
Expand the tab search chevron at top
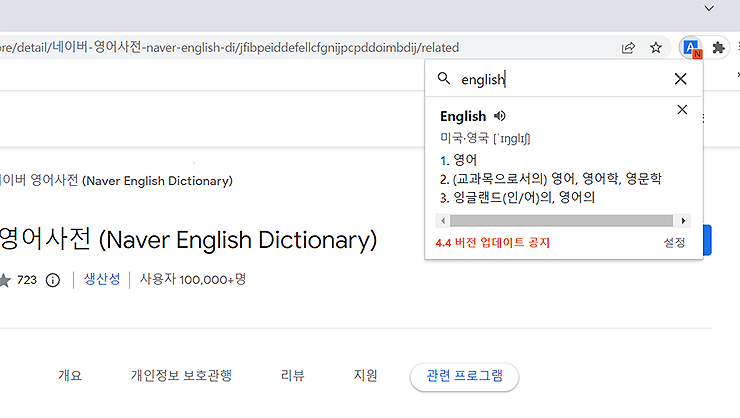(x=709, y=8)
